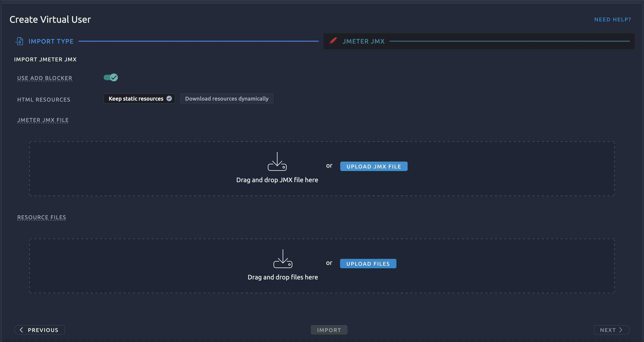Click the checkmark icon on Keep static resources

[x=169, y=99]
